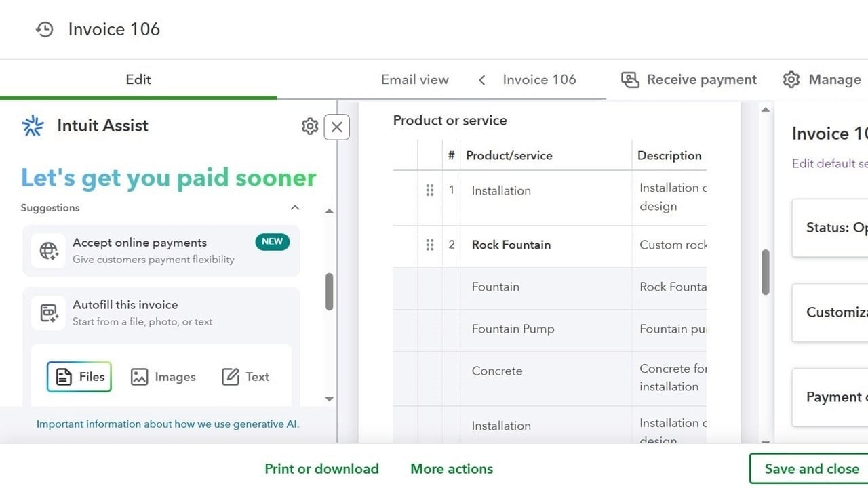Screen dimensions: 868x488
Task: Open the invoice activity history clock icon
Action: tap(43, 29)
